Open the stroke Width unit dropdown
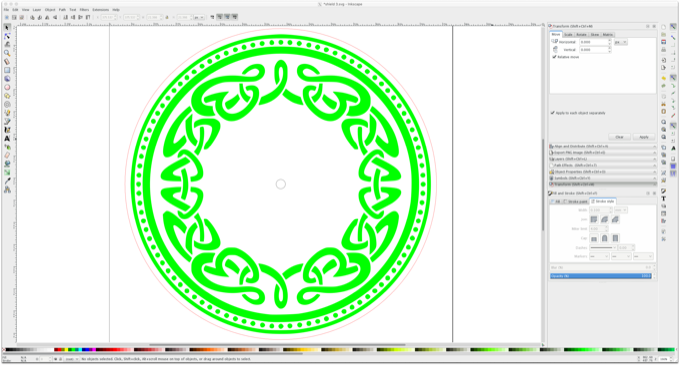680x365 pixels. tap(620, 210)
